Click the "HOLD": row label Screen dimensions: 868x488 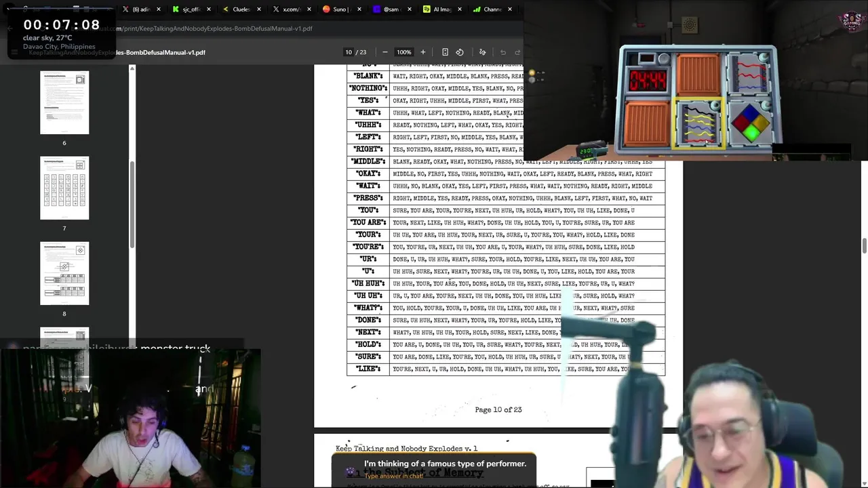368,344
